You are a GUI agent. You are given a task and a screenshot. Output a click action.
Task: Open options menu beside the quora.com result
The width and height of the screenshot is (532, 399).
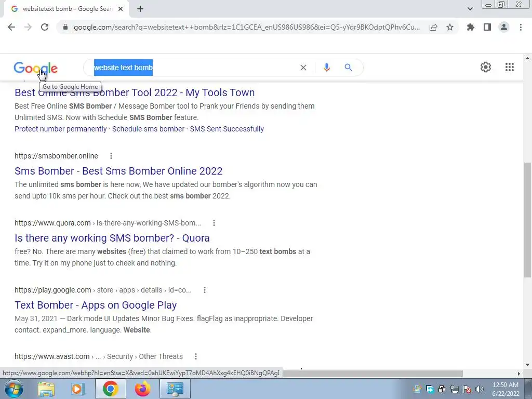click(214, 223)
